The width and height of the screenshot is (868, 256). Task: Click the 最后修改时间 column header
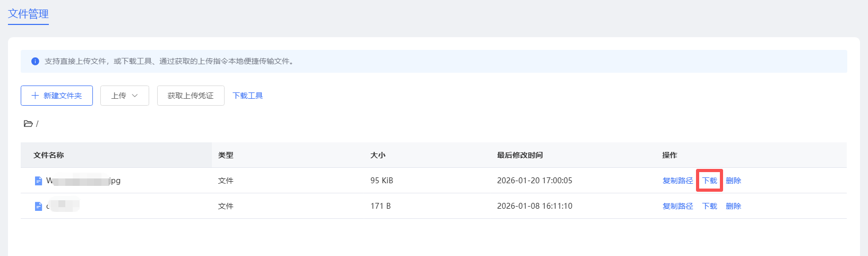pos(520,155)
